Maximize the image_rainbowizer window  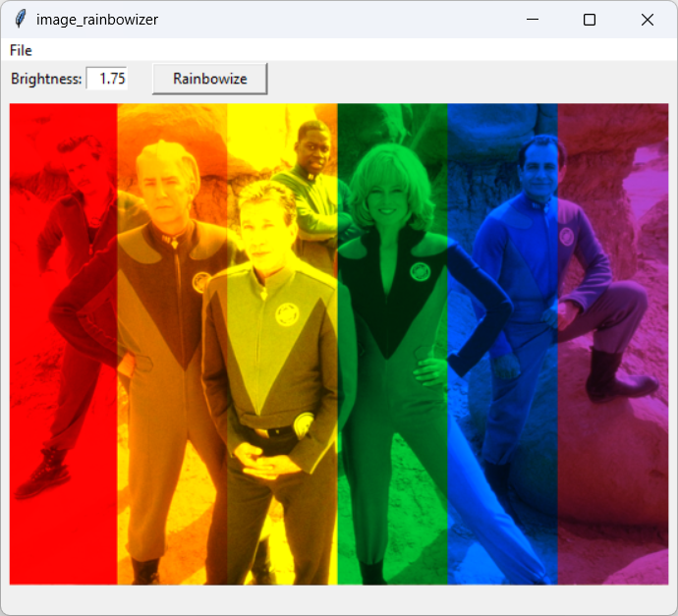pyautogui.click(x=590, y=20)
